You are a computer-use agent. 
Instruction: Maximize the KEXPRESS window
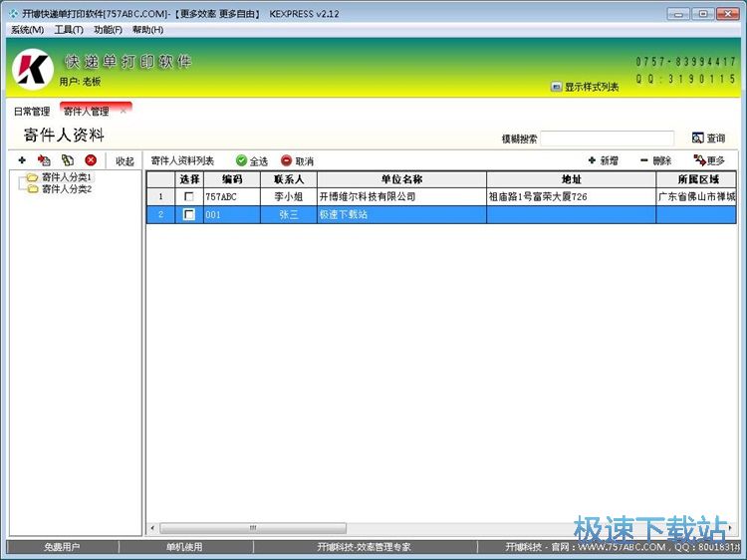tap(703, 14)
